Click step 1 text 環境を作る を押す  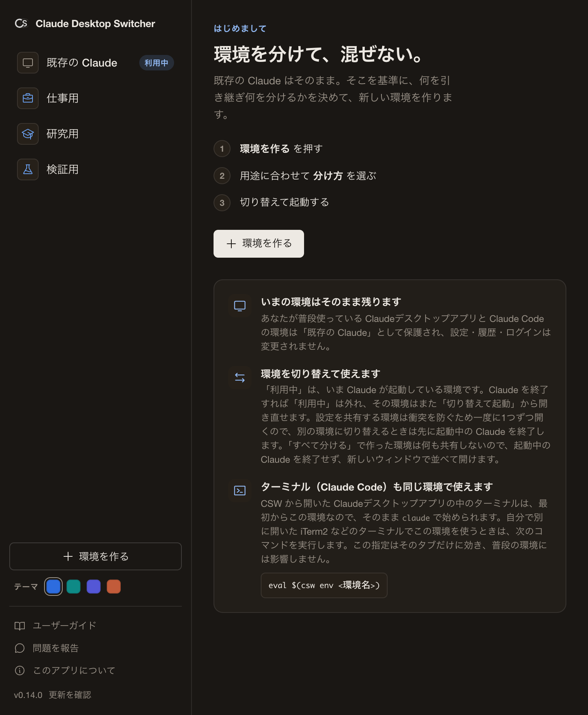[x=281, y=149]
